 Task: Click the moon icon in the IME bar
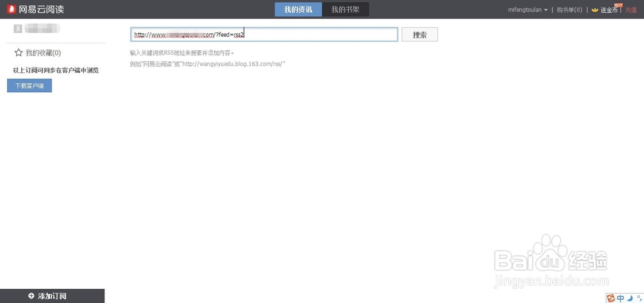630,298
